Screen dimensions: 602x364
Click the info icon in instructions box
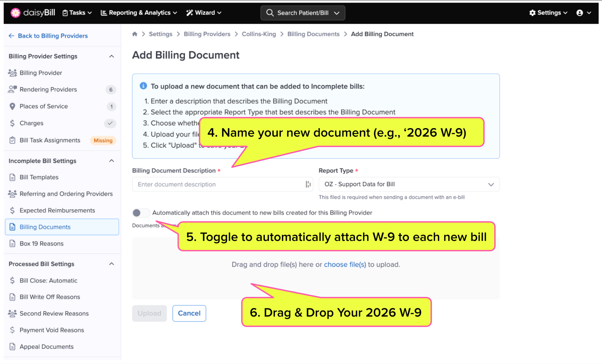pyautogui.click(x=143, y=86)
